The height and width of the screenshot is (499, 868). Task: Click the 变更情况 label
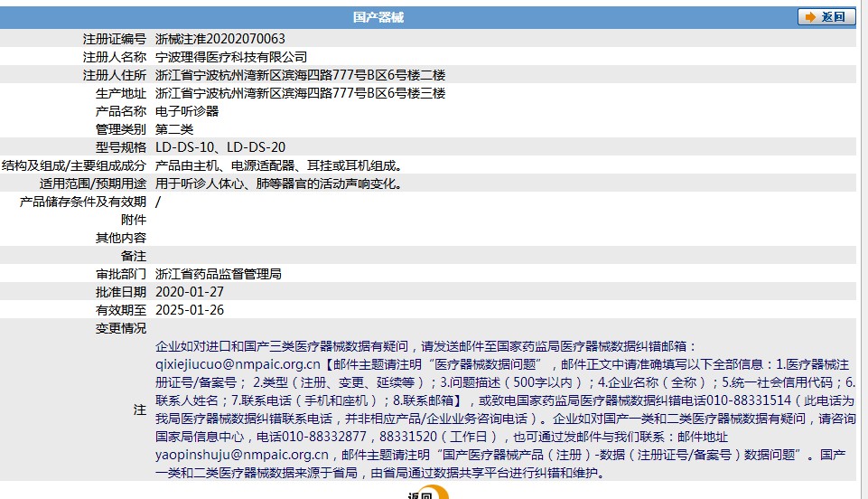121,328
